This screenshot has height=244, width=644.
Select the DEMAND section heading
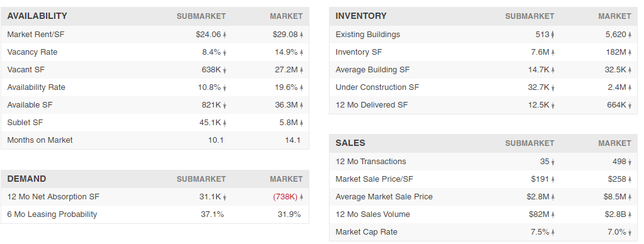[x=26, y=179]
